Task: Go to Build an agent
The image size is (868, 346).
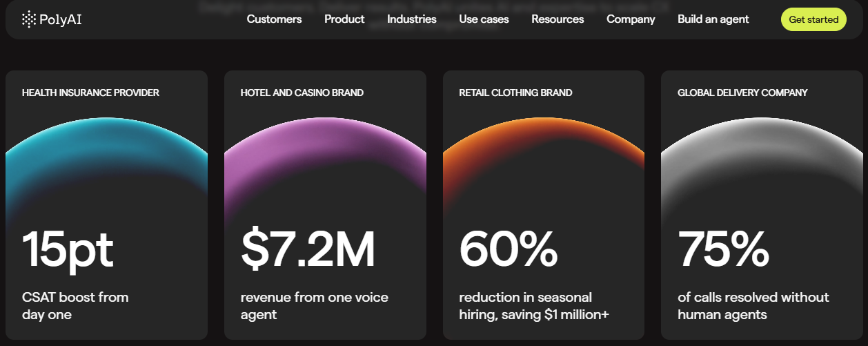Action: coord(713,19)
